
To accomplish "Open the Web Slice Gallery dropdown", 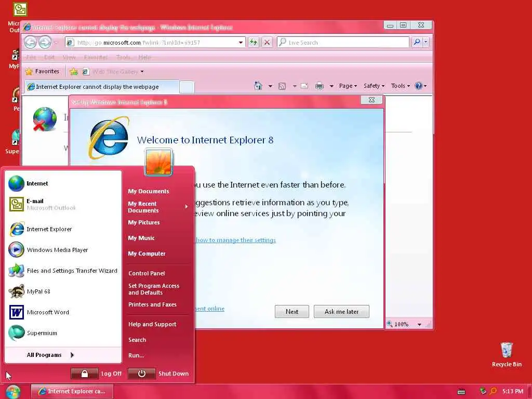I will (x=142, y=72).
